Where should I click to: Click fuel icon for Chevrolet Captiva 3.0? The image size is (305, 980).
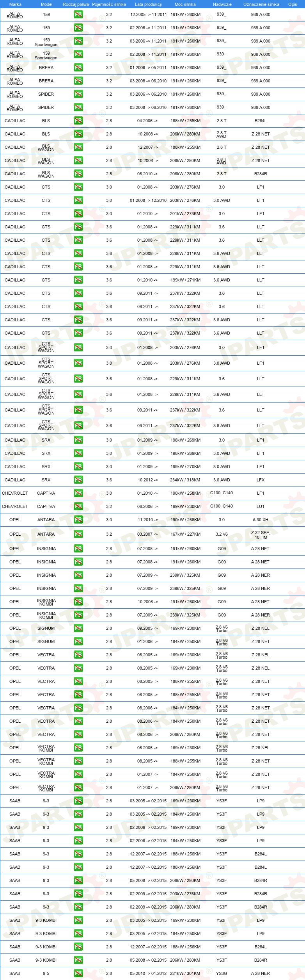78,493
